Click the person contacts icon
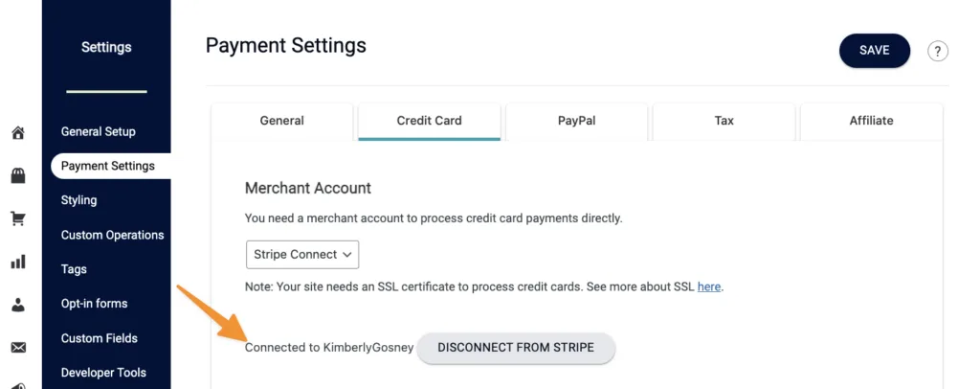Screen dimensions: 980x389 point(17,305)
